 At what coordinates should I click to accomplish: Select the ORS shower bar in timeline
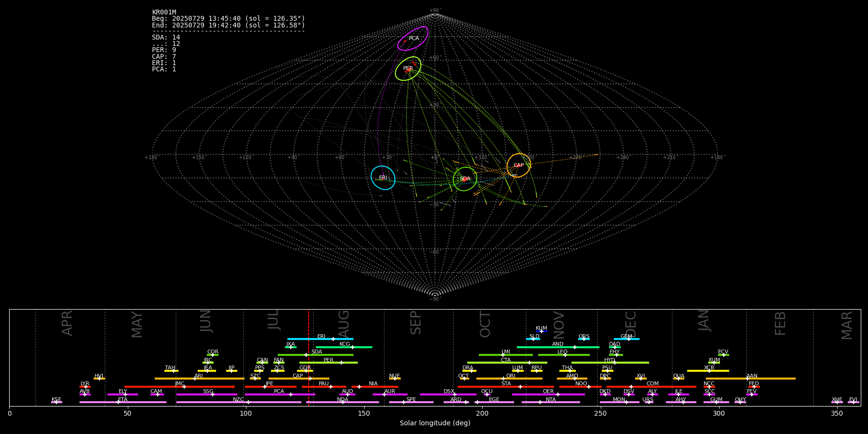pos(584,339)
